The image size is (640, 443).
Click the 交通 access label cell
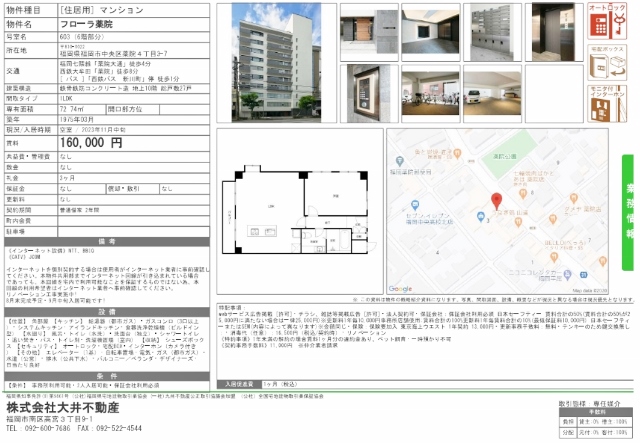tap(31, 71)
